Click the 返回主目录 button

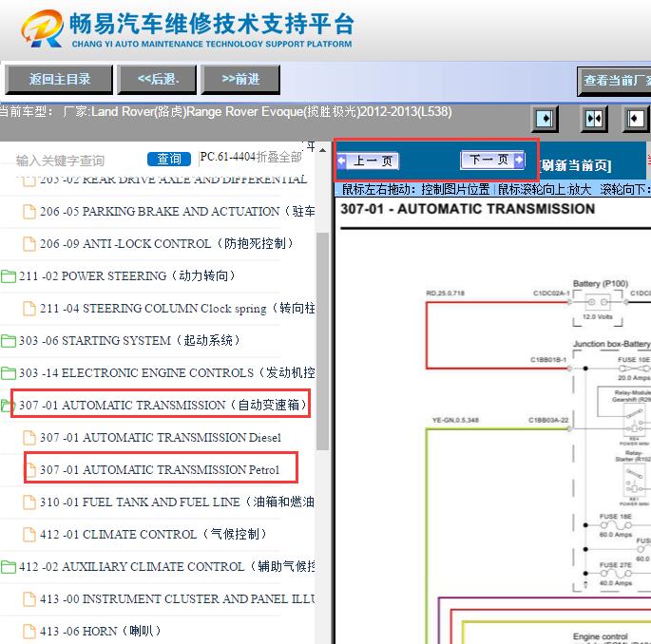pyautogui.click(x=59, y=79)
